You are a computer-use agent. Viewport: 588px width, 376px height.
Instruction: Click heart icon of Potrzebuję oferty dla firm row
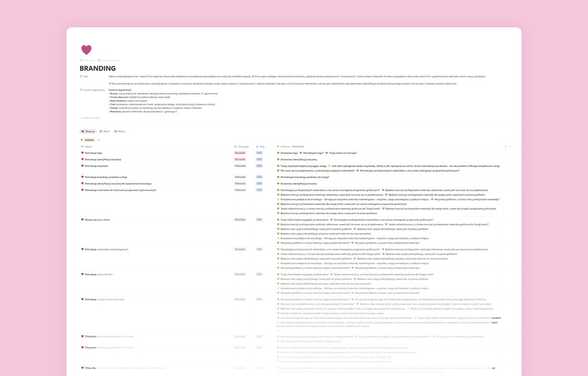pos(83,274)
